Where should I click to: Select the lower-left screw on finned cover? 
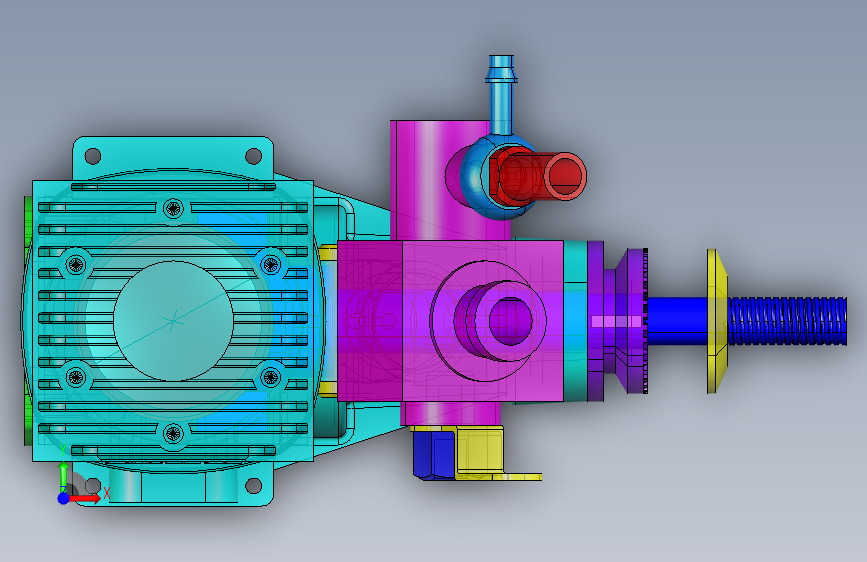click(x=76, y=378)
